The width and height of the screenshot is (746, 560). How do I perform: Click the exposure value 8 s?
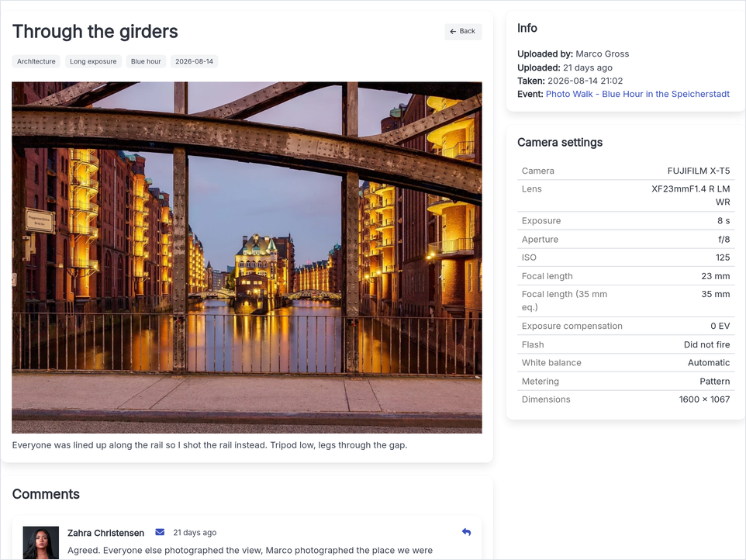point(724,221)
